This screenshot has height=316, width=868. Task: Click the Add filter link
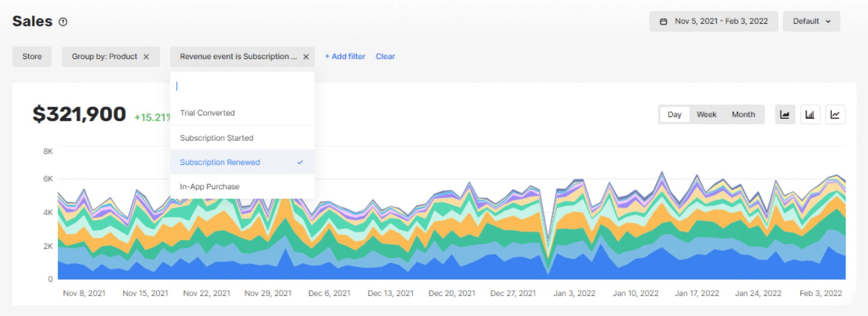tap(345, 56)
